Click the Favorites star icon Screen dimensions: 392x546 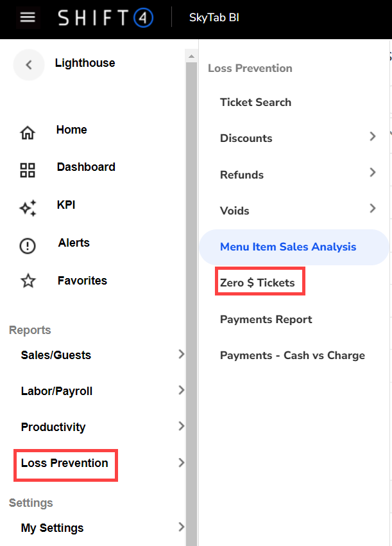[x=28, y=281]
